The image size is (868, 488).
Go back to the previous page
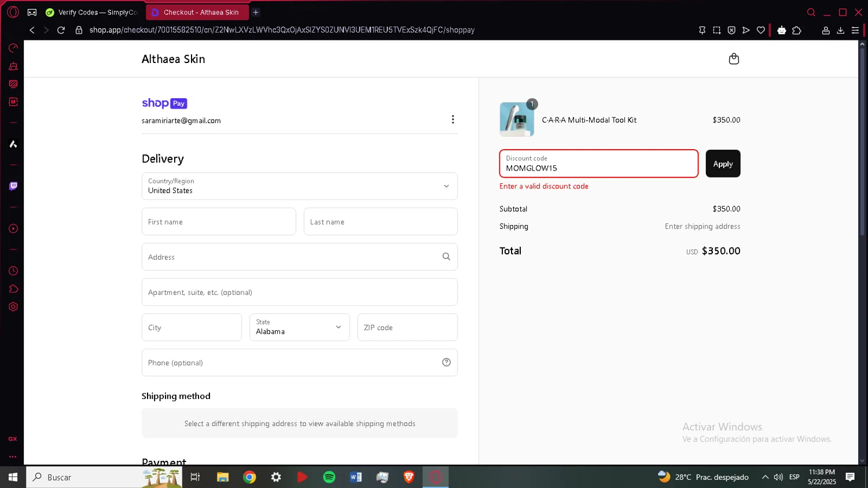point(32,30)
